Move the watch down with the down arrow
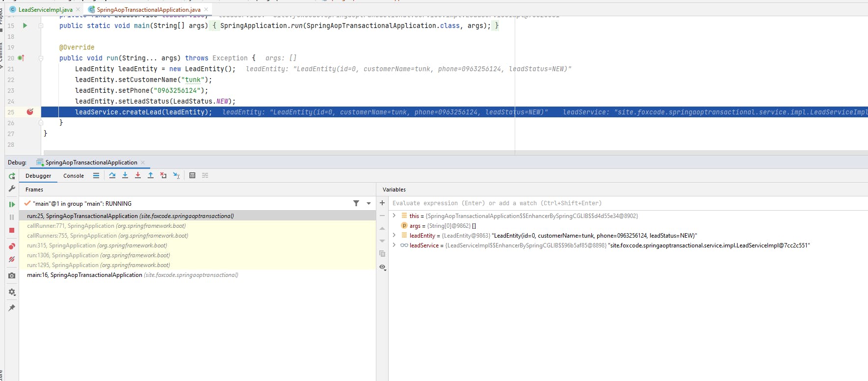This screenshot has width=868, height=381. 382,241
